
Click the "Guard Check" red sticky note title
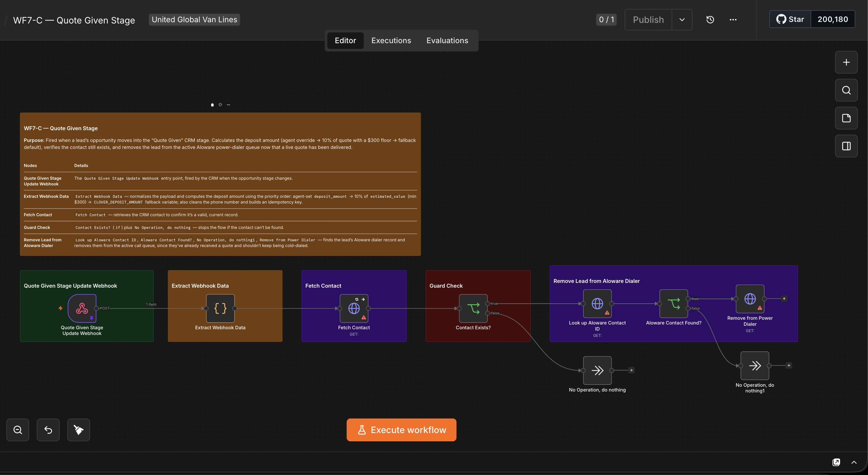(x=446, y=286)
